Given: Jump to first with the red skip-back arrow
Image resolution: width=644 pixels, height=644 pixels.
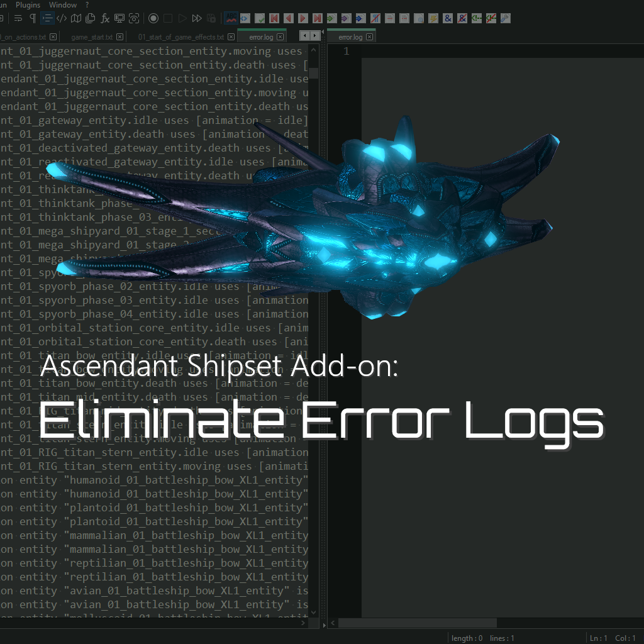Looking at the screenshot, I should 274,18.
